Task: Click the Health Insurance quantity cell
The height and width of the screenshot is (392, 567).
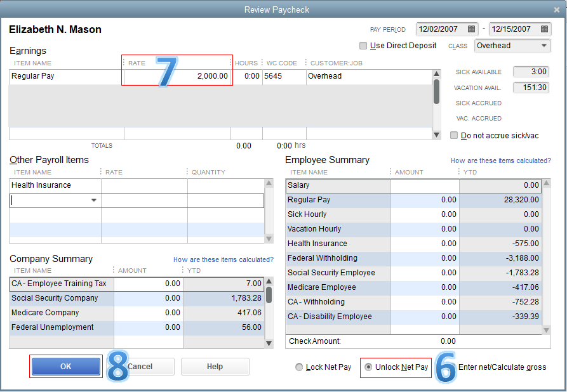Action: click(x=226, y=185)
